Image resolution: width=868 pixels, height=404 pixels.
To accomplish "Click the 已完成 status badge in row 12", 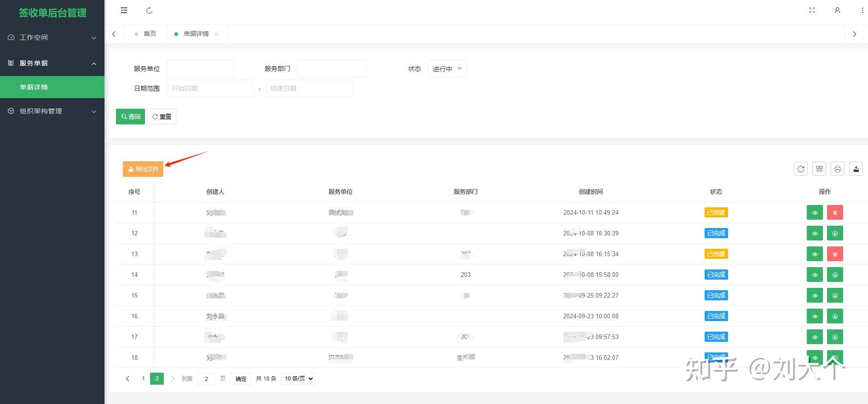I will point(716,233).
